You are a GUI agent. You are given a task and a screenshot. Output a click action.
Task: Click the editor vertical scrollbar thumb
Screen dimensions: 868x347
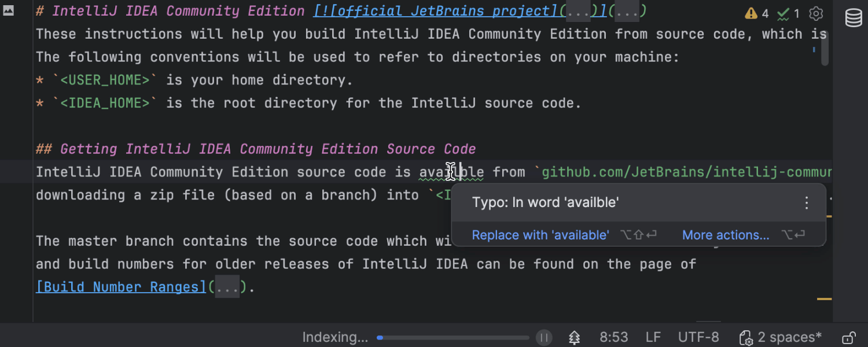point(825,49)
